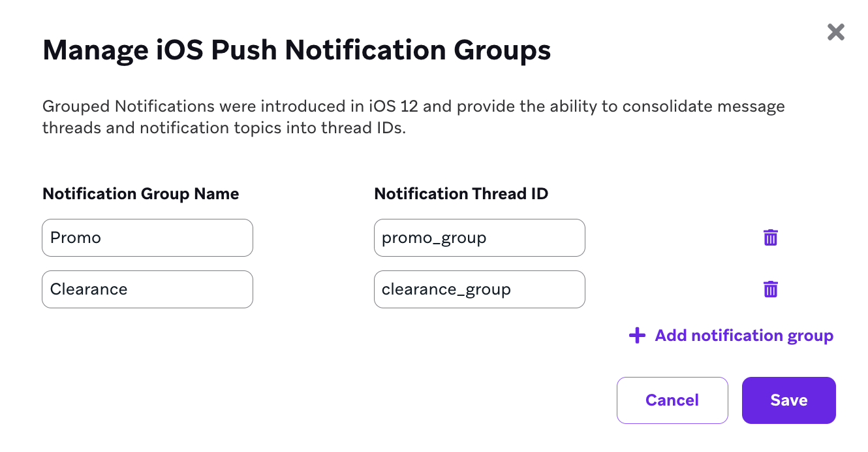Click the clearance_group thread ID field
The image size is (868, 452).
[479, 289]
